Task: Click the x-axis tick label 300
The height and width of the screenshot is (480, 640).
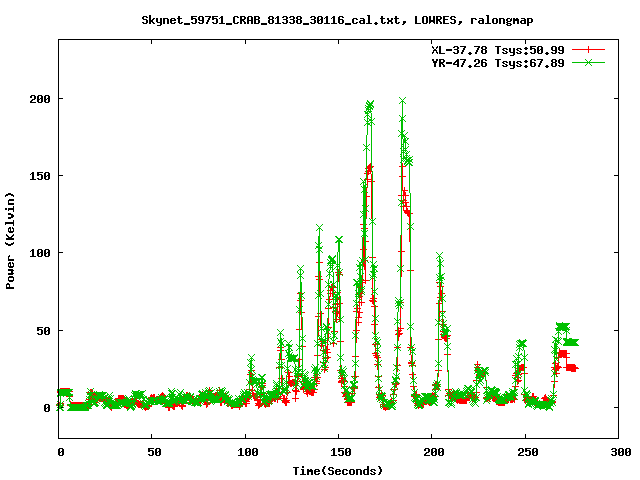Action: (x=621, y=452)
